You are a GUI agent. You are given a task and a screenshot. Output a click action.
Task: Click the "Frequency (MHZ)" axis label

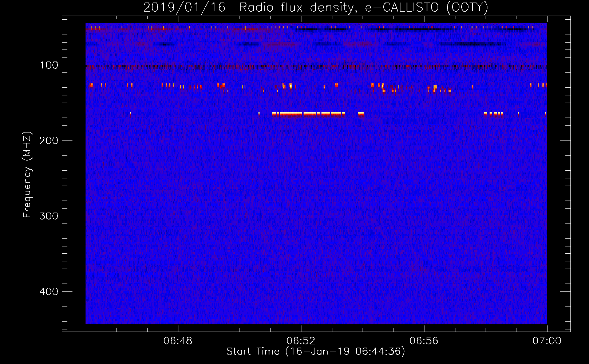click(x=27, y=175)
